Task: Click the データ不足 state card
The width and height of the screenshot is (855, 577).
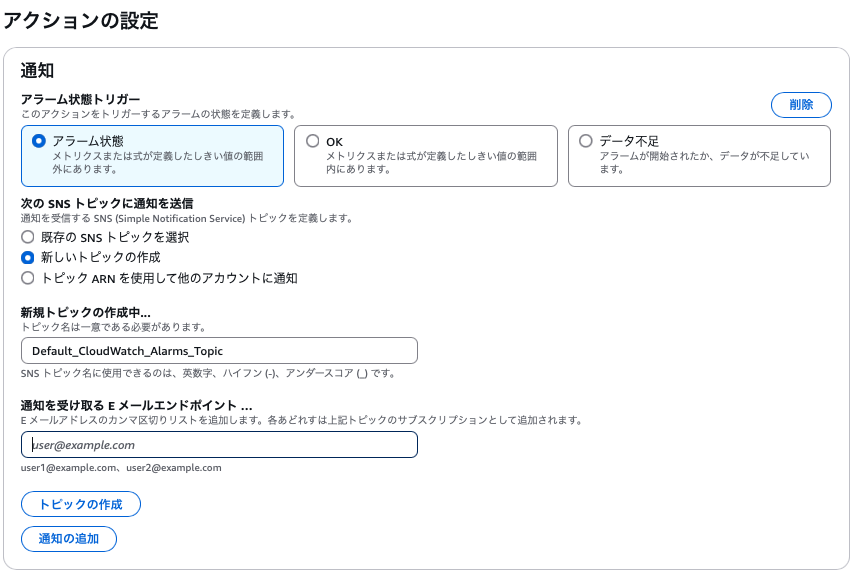Action: pyautogui.click(x=700, y=155)
